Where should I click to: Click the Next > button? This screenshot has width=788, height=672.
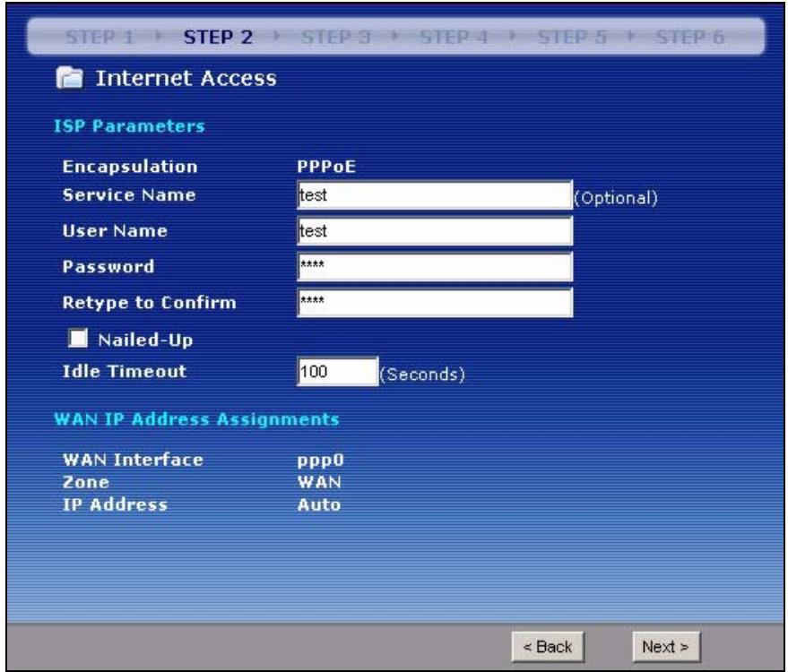pyautogui.click(x=666, y=647)
